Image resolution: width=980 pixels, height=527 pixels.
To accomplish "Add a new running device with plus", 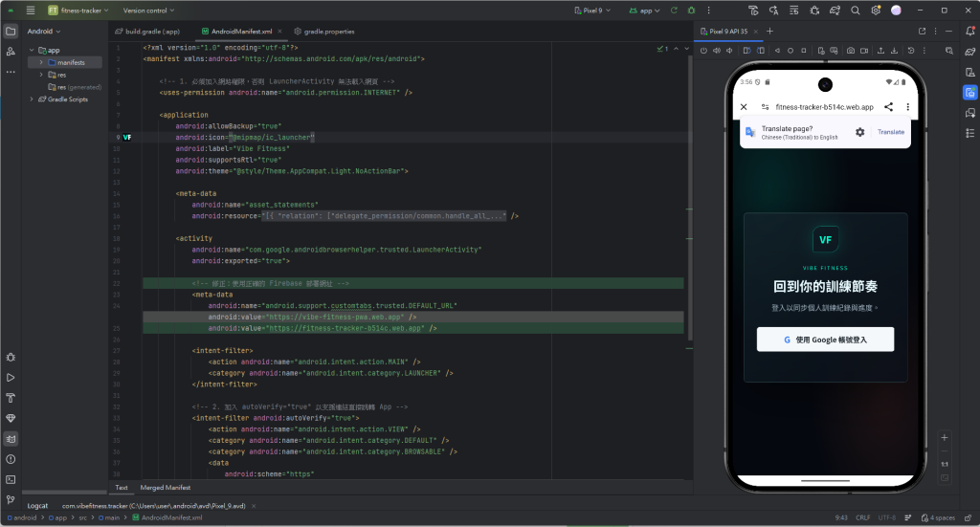I will coord(770,32).
